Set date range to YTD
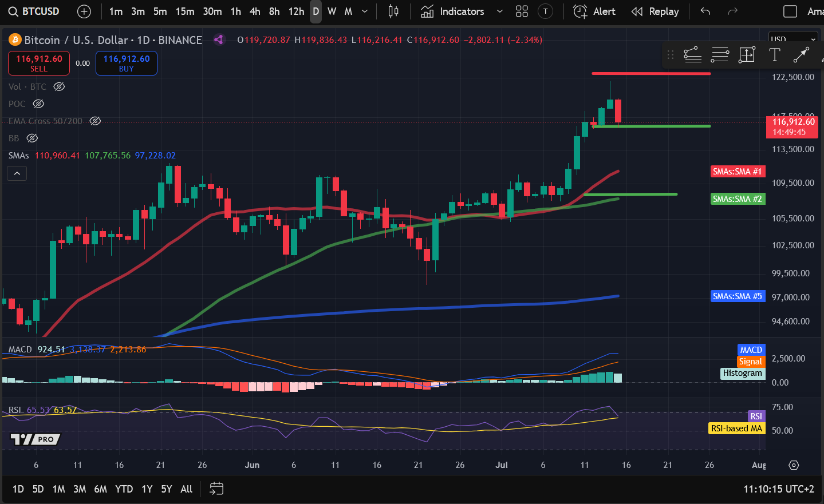 [124, 489]
